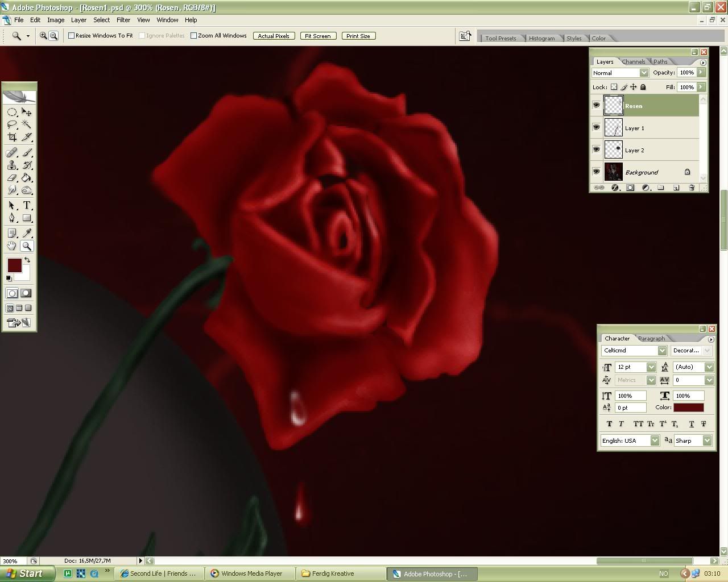Select the History Brush tool
Viewport: 728px width, 582px height.
[27, 165]
